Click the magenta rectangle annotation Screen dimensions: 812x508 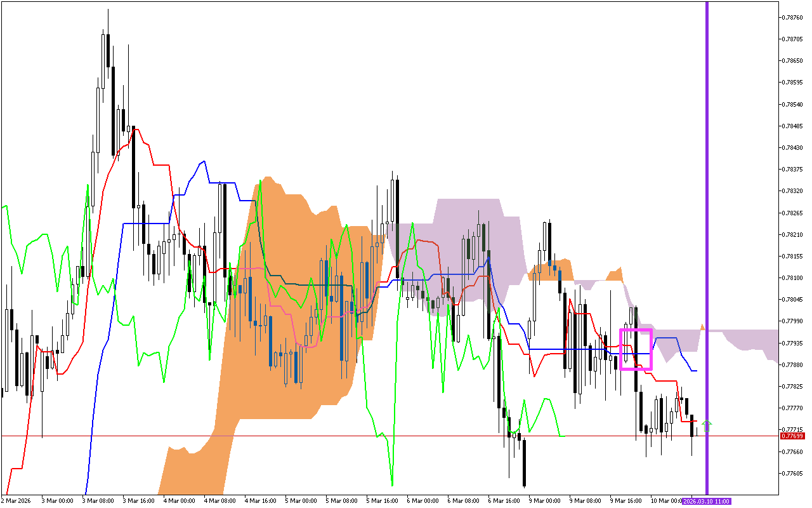[x=636, y=330]
